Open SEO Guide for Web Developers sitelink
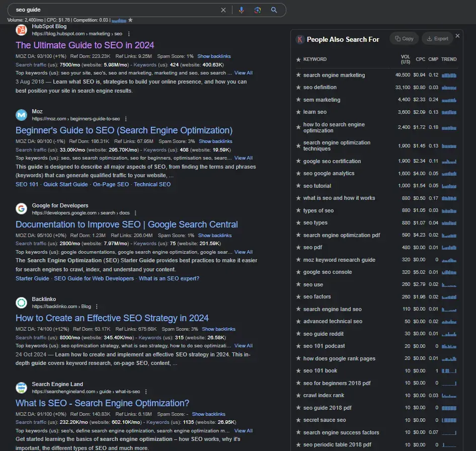The image size is (476, 451). (x=94, y=278)
